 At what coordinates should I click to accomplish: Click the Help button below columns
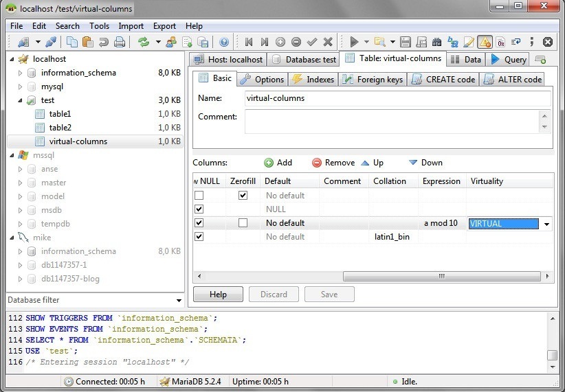[218, 295]
